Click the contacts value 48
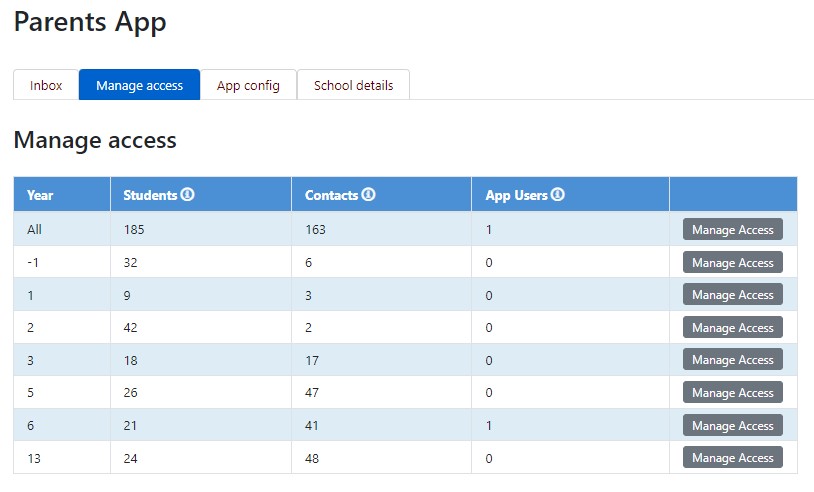 [x=311, y=458]
